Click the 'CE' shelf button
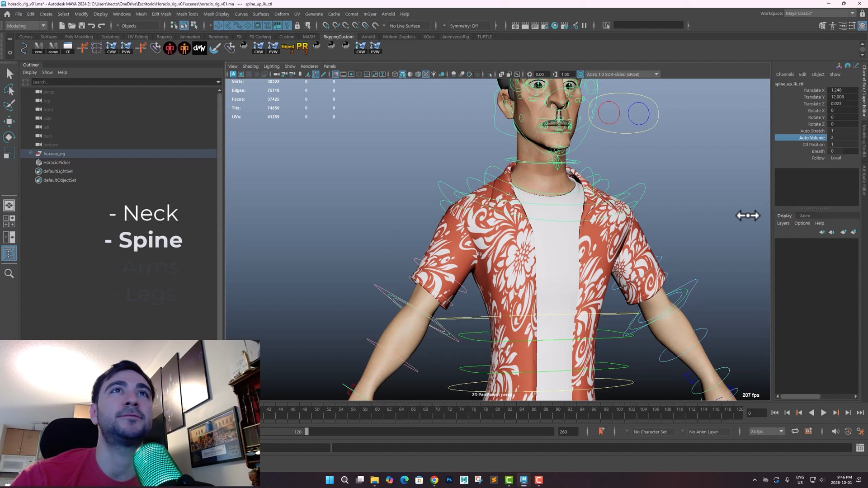Image resolution: width=868 pixels, height=488 pixels. tap(68, 48)
